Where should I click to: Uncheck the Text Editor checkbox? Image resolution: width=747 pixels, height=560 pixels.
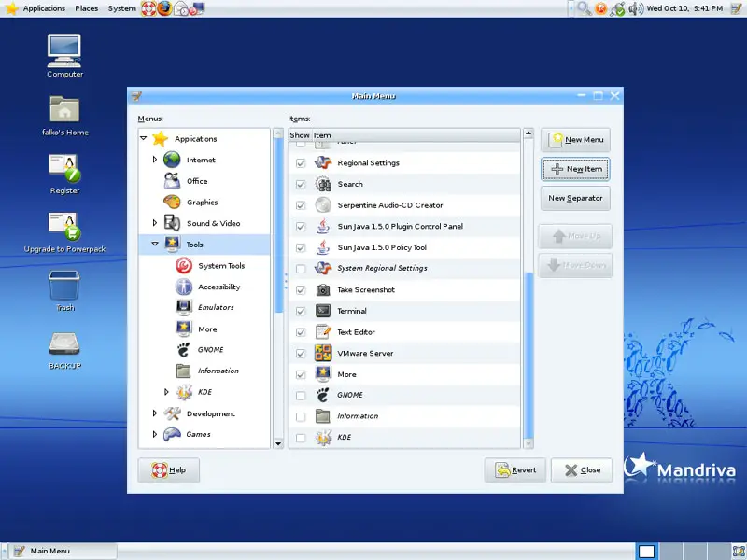(x=301, y=332)
